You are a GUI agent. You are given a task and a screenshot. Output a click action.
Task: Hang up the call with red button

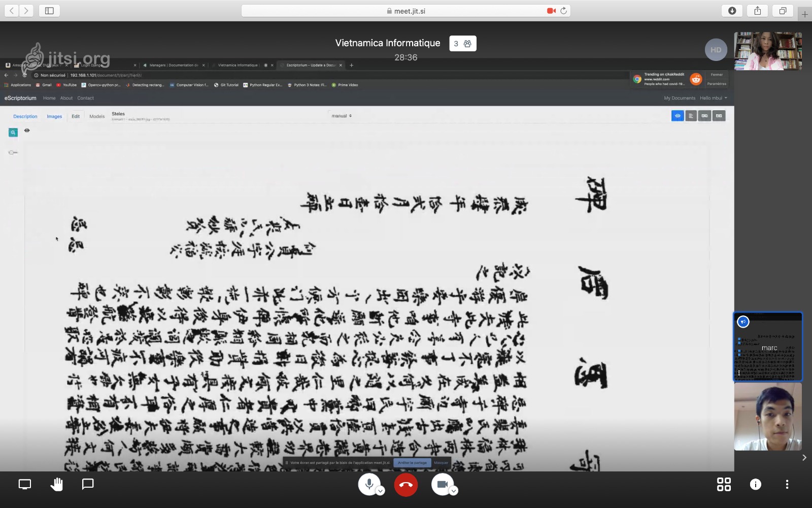[x=406, y=485]
